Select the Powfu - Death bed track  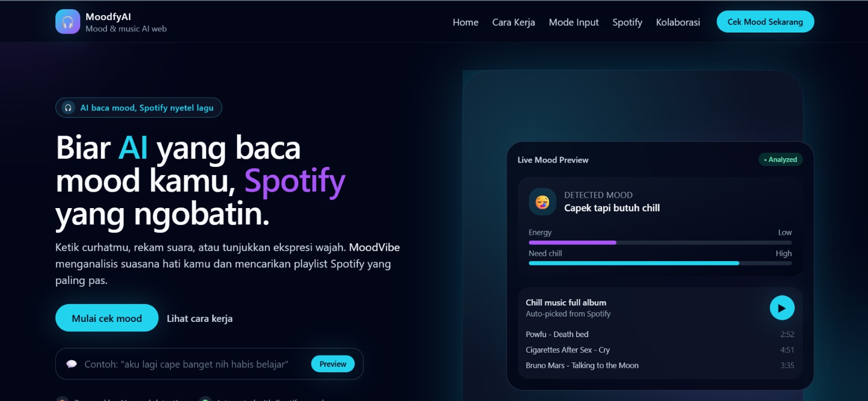click(x=557, y=334)
